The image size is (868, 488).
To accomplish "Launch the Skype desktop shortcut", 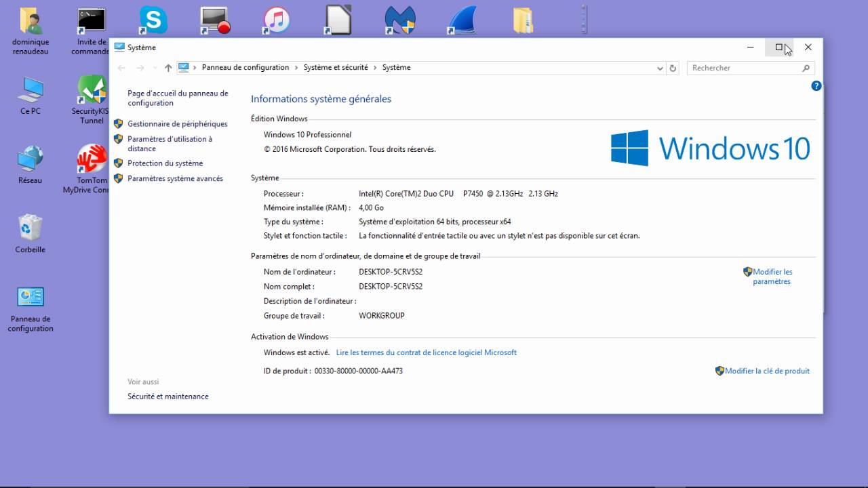I will (153, 21).
